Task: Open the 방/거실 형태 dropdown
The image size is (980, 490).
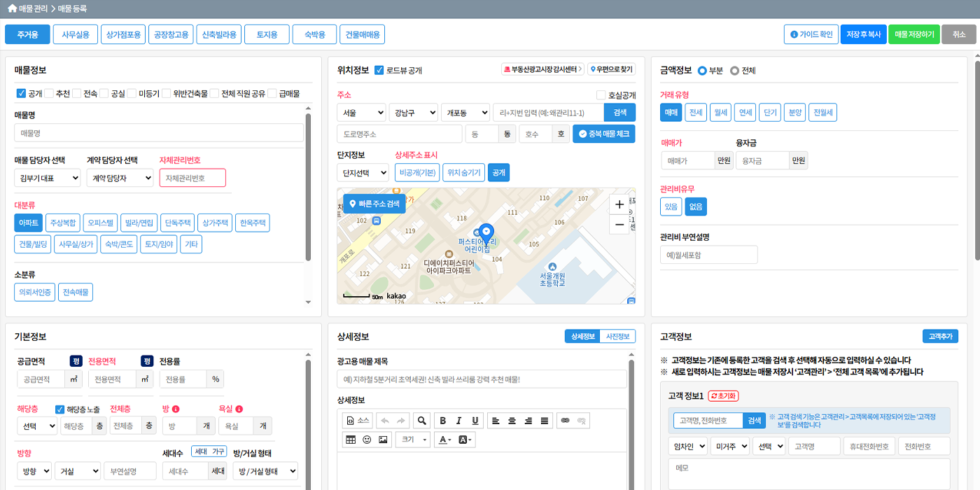Action: (265, 471)
